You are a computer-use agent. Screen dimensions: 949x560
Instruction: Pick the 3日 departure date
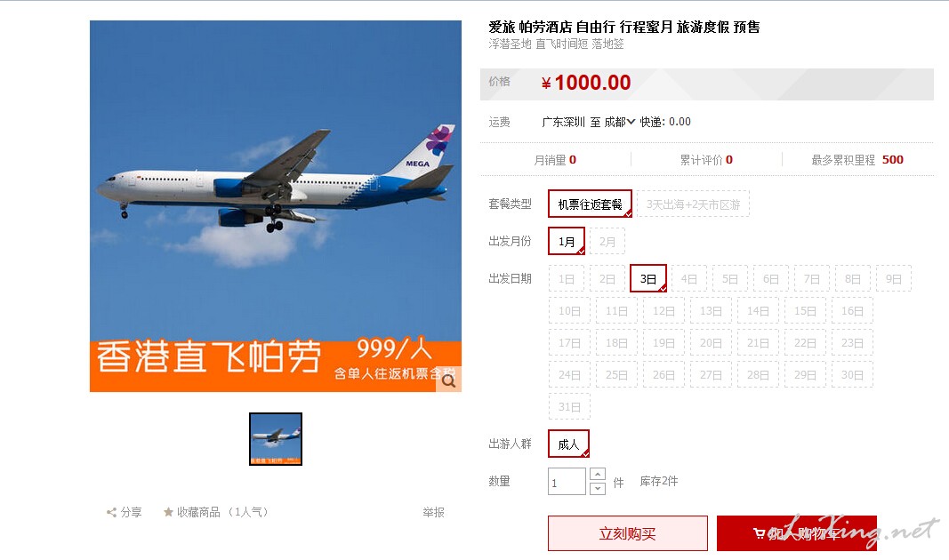pos(648,279)
